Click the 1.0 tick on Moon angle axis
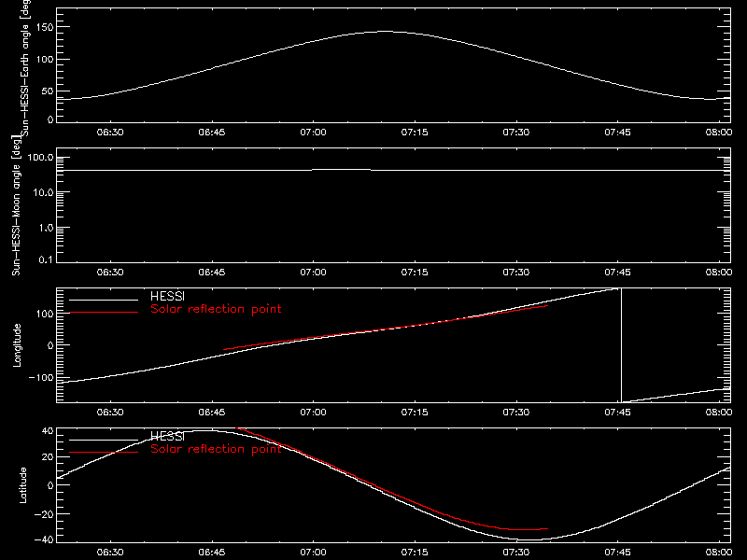The width and height of the screenshot is (747, 560). [x=46, y=228]
